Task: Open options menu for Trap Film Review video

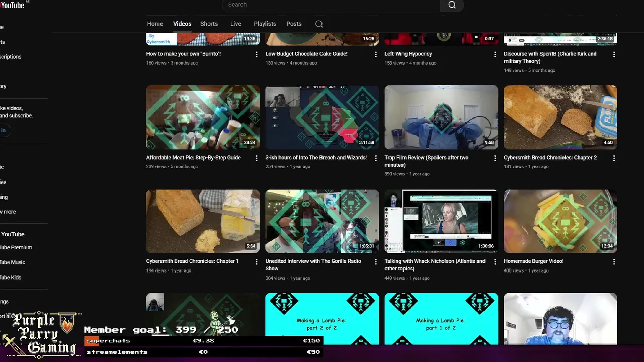Action: [x=495, y=158]
